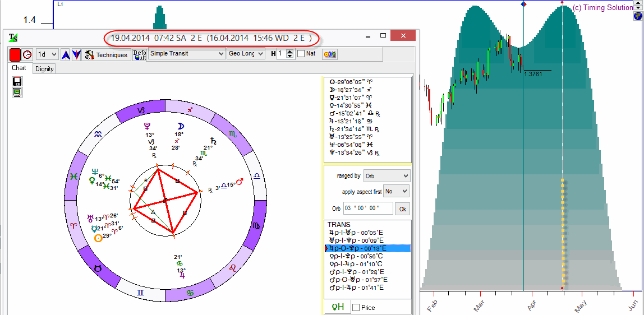The width and height of the screenshot is (644, 315).
Task: Open the clock time settings icon
Action: click(27, 54)
